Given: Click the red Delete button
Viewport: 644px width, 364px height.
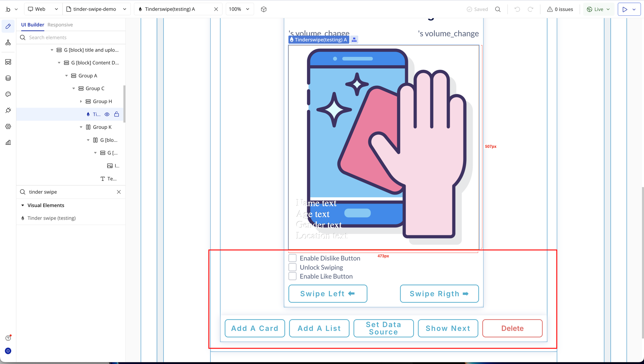Looking at the screenshot, I should pyautogui.click(x=512, y=328).
